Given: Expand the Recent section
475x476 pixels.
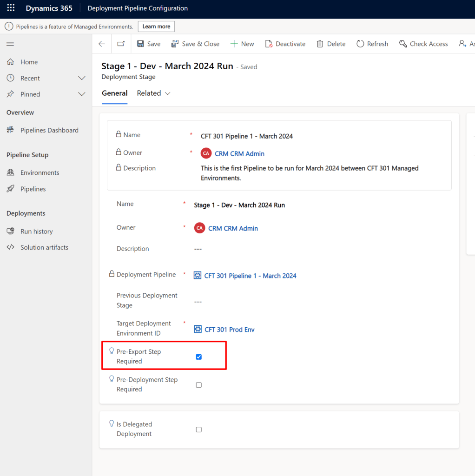Looking at the screenshot, I should click(x=82, y=78).
